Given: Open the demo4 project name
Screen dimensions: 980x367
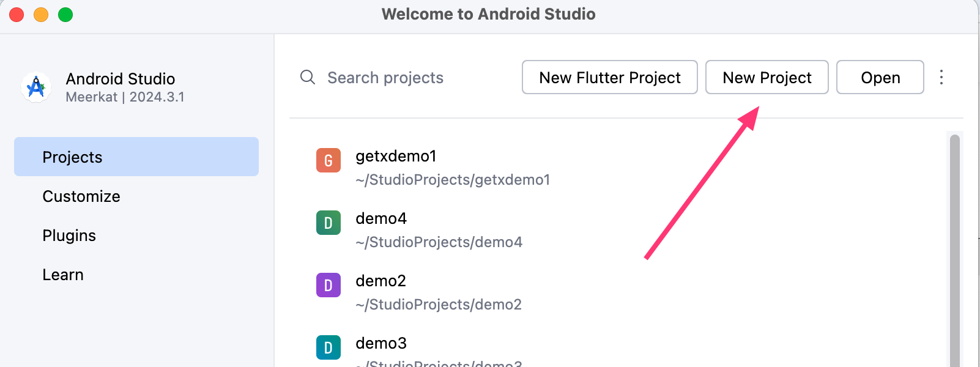Looking at the screenshot, I should [381, 219].
